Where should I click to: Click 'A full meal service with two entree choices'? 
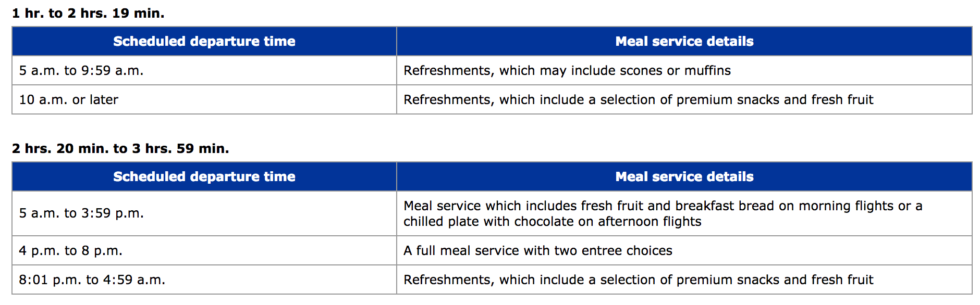(538, 250)
